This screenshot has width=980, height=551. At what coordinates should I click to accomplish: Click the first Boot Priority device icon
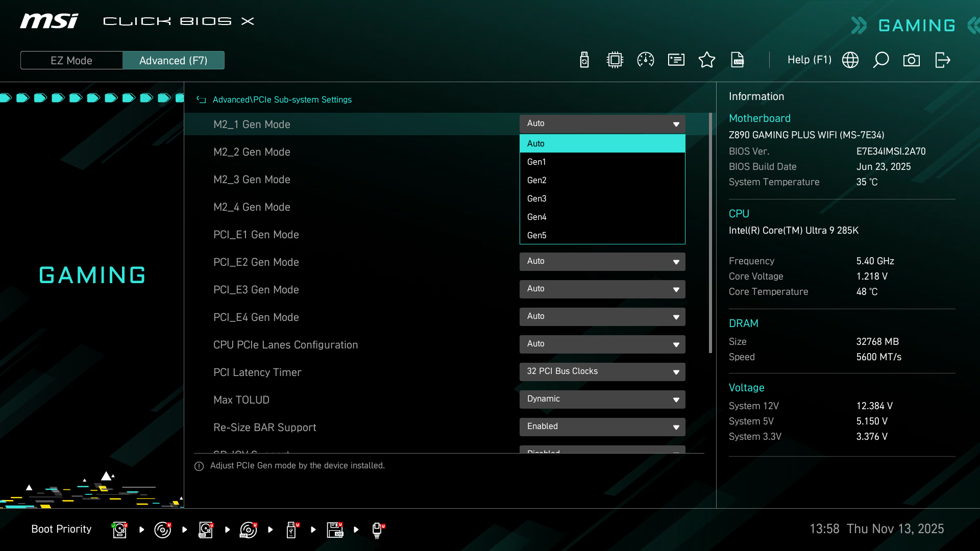pyautogui.click(x=119, y=530)
